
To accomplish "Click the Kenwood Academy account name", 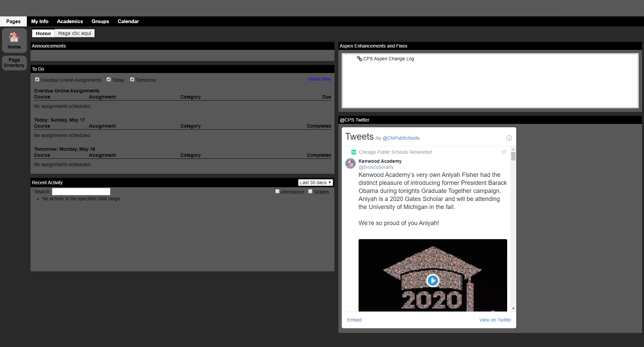I will click(380, 161).
